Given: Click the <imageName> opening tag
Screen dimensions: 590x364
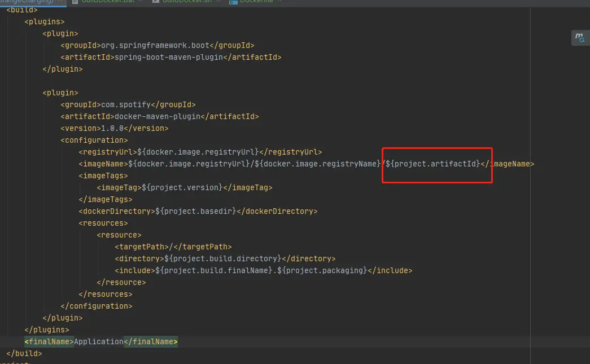Looking at the screenshot, I should (103, 164).
